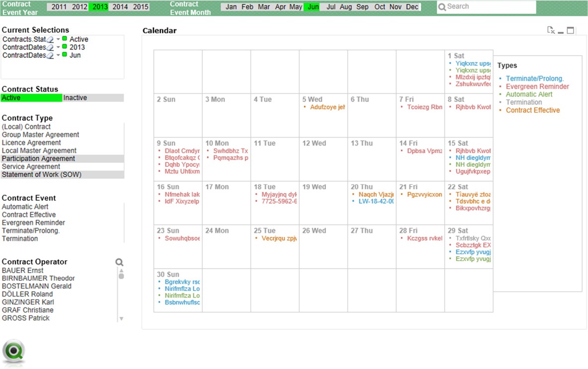Open the dropdown arrow for the Jun selection
The height and width of the screenshot is (369, 588).
click(58, 55)
